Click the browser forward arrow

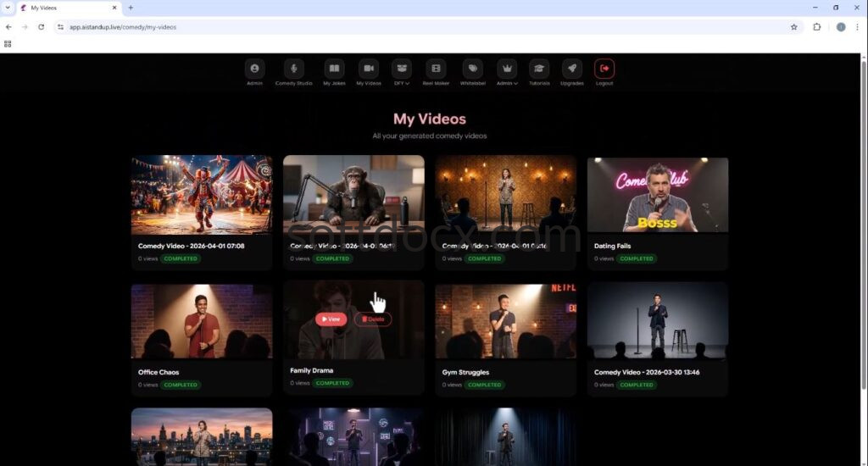point(25,26)
